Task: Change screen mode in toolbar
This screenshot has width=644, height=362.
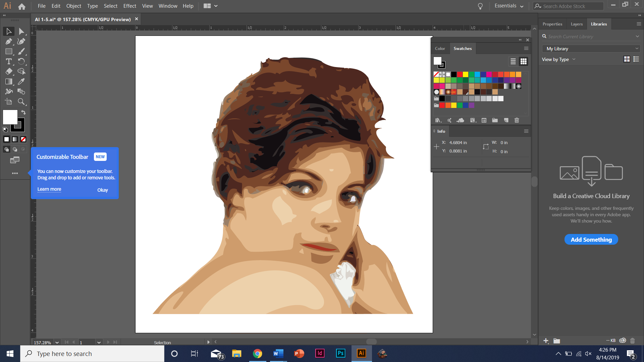Action: (15, 160)
